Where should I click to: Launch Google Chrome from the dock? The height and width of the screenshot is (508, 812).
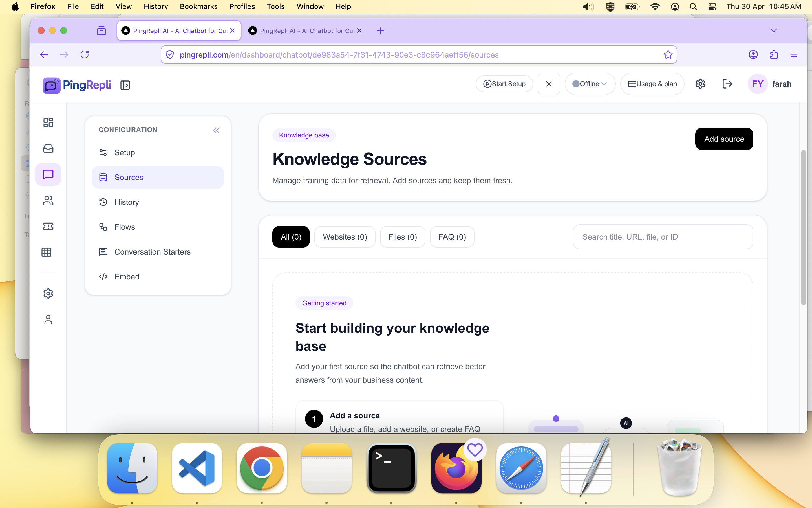point(262,468)
